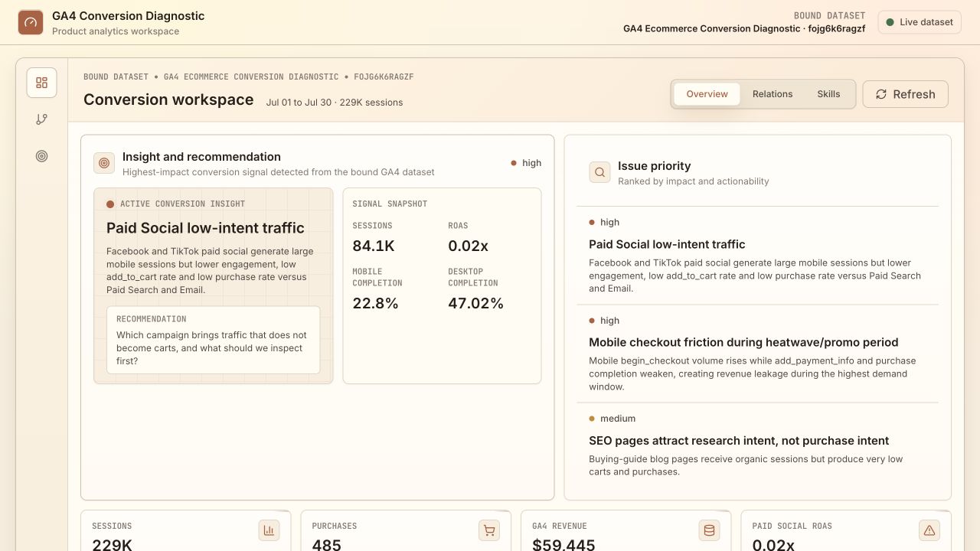Click the 'Which campaign brings traffic' recommendation text

coord(211,348)
